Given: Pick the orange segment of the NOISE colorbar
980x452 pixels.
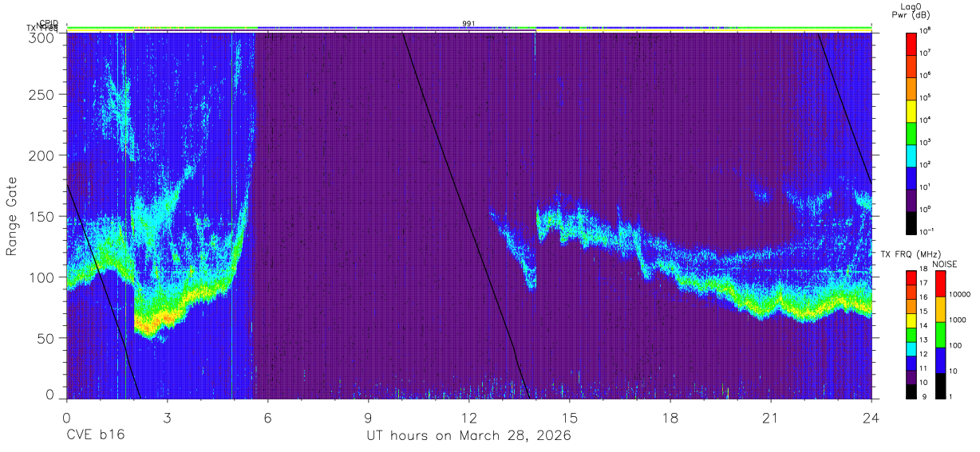Looking at the screenshot, I should tap(940, 309).
